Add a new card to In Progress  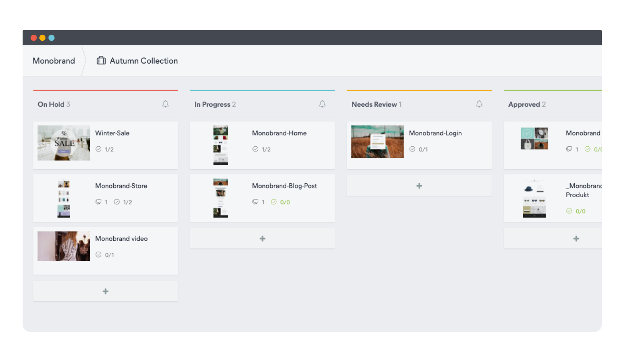click(262, 238)
